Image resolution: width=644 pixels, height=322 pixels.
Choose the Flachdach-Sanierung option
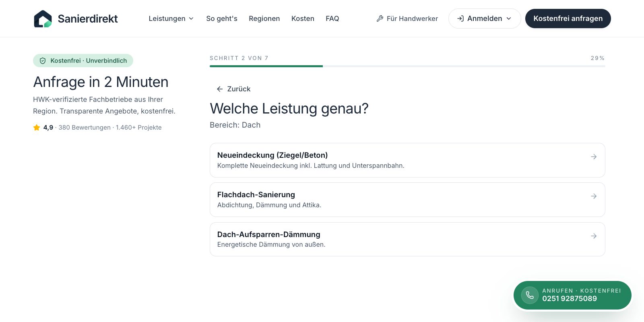point(407,200)
